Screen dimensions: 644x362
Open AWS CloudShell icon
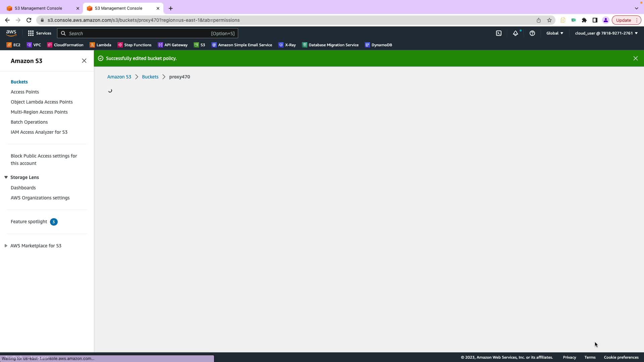499,33
